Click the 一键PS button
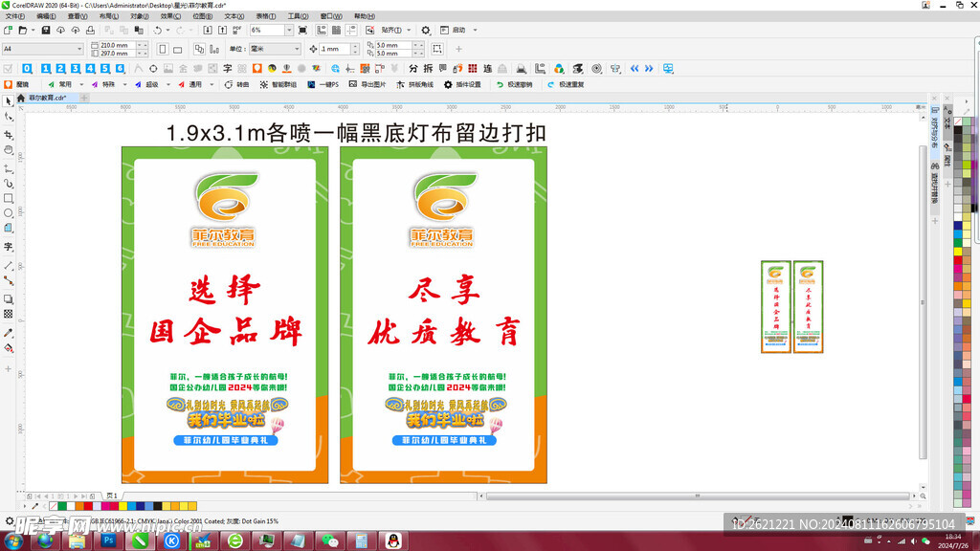This screenshot has width=980, height=551. (323, 84)
